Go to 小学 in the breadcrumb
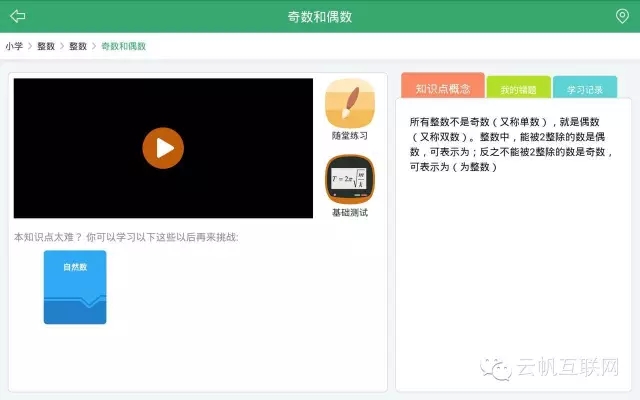 tap(14, 46)
